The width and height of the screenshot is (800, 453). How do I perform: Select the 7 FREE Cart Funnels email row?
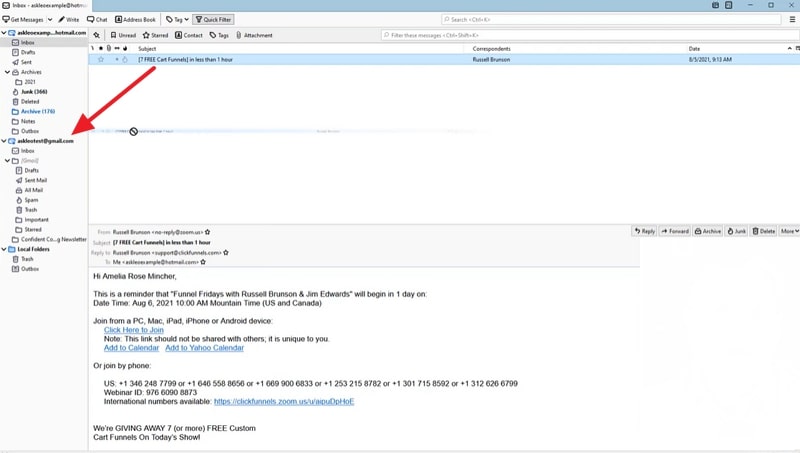pos(444,59)
